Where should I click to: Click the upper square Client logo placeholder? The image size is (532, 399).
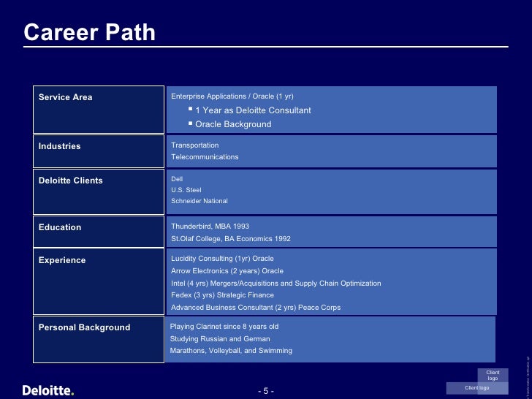coord(493,376)
